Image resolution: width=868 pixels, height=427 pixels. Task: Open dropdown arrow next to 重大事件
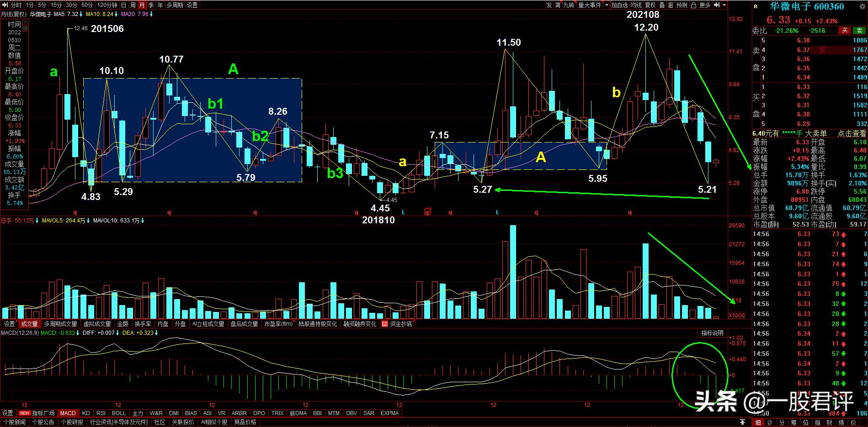[x=607, y=5]
